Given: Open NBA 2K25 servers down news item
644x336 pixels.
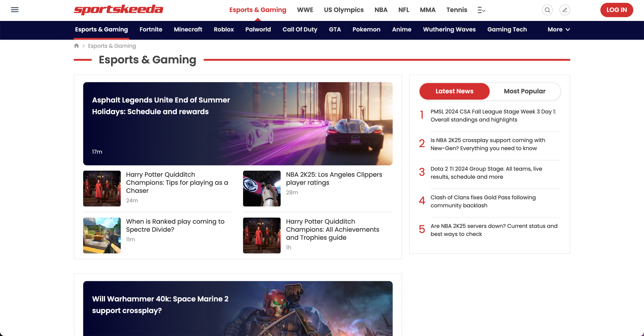Looking at the screenshot, I should 494,230.
